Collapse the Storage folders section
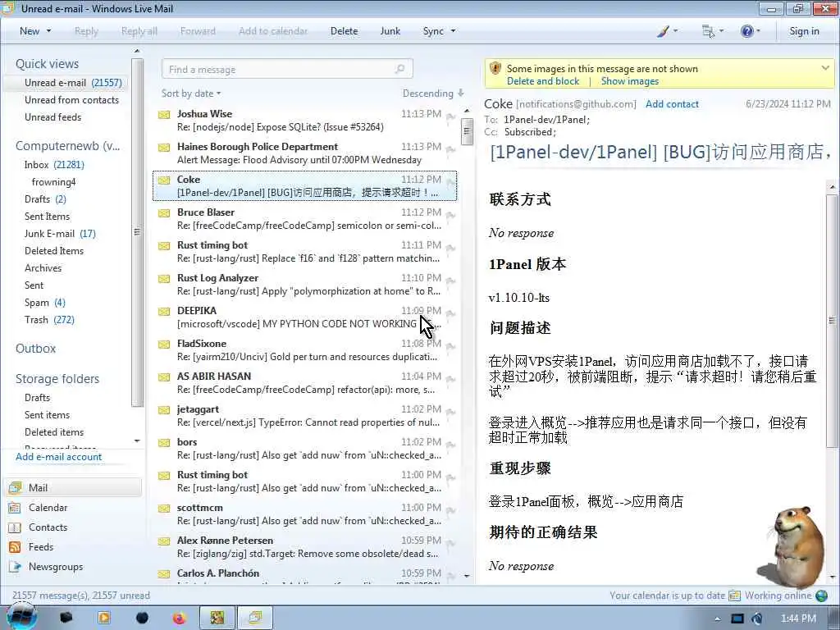Screen dimensions: 840x630 point(57,379)
